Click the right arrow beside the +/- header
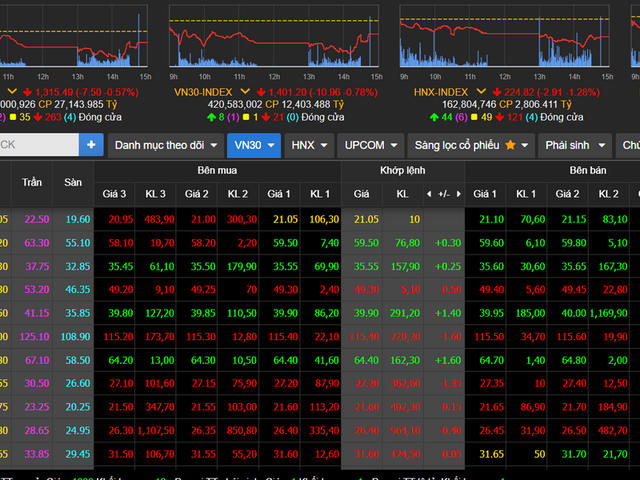This screenshot has height=480, width=640. [457, 193]
